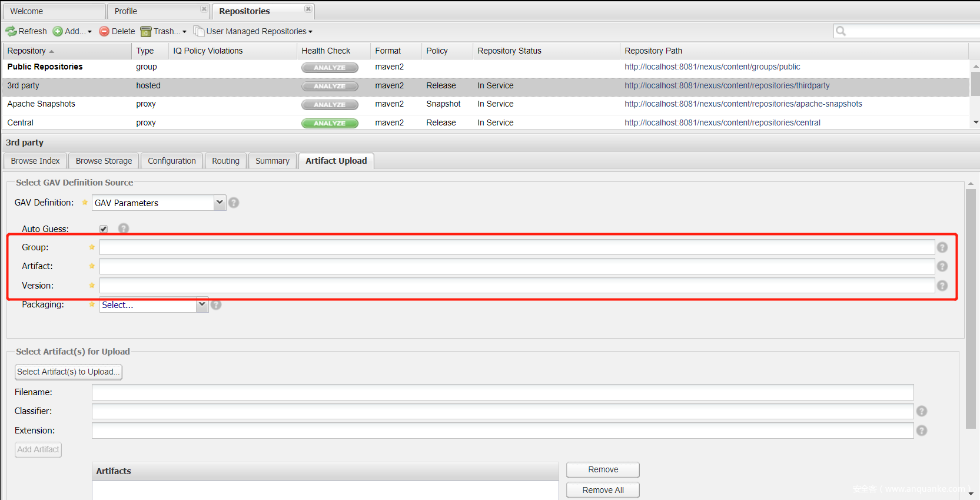Screen dimensions: 980x500
Task: Click Select Artifact(s) to Upload button
Action: 68,372
